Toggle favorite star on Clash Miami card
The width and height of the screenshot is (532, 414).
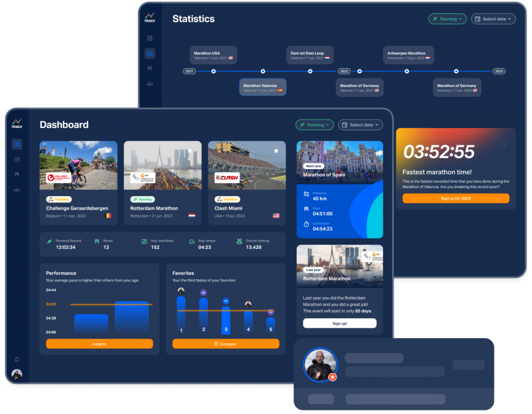tap(276, 151)
